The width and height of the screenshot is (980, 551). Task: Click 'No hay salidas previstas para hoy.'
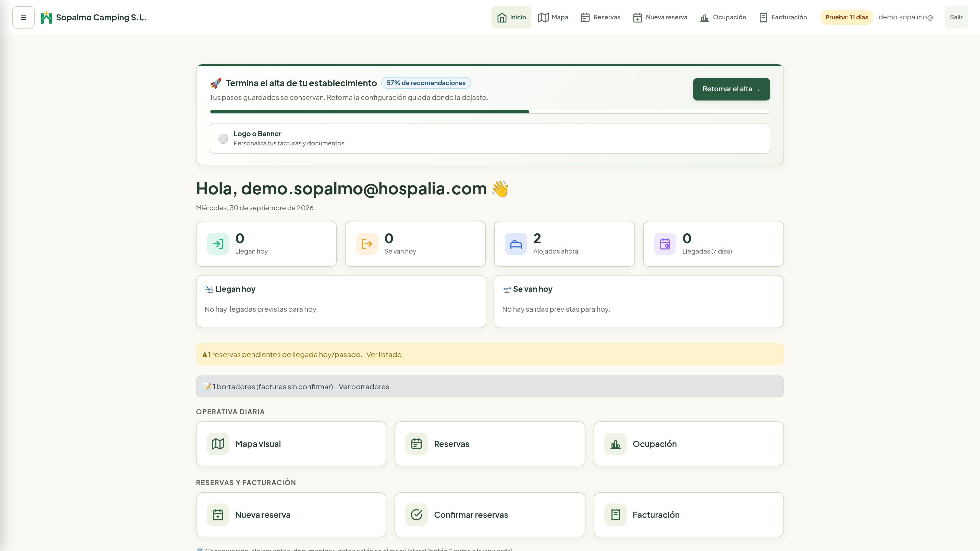pos(556,309)
